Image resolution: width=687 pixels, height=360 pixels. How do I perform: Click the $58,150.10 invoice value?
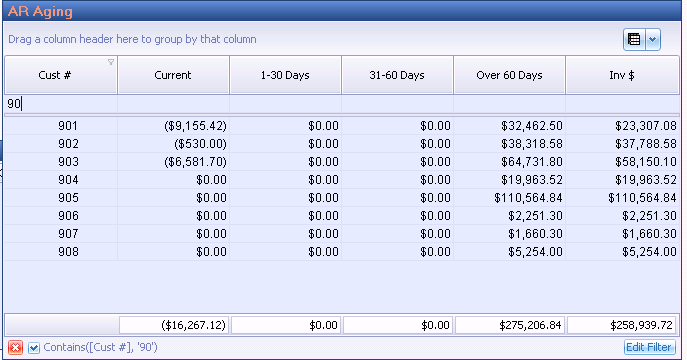[x=646, y=162]
